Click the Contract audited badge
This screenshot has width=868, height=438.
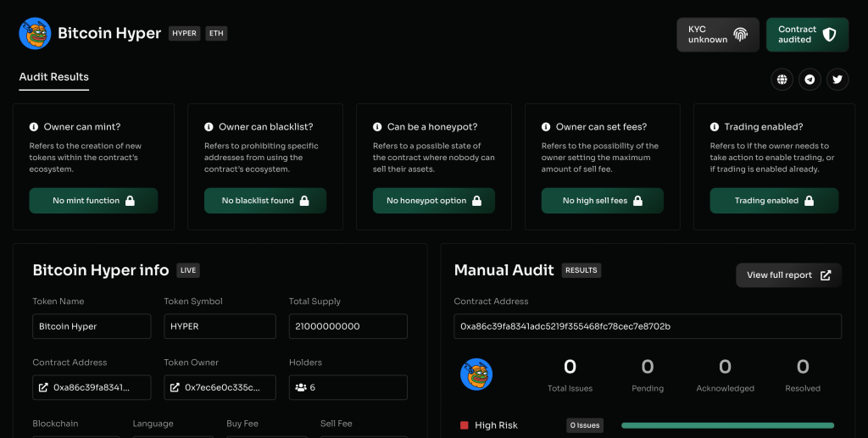point(806,35)
